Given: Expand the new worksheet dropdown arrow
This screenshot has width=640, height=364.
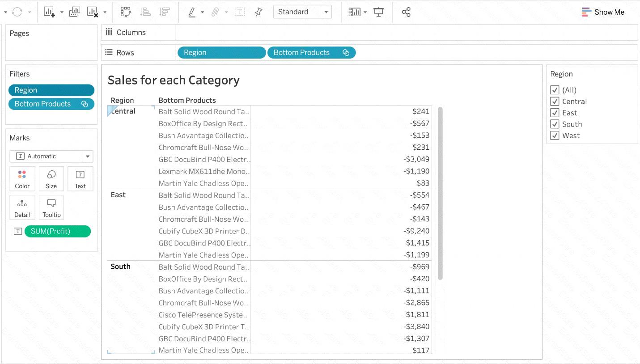Looking at the screenshot, I should point(62,13).
